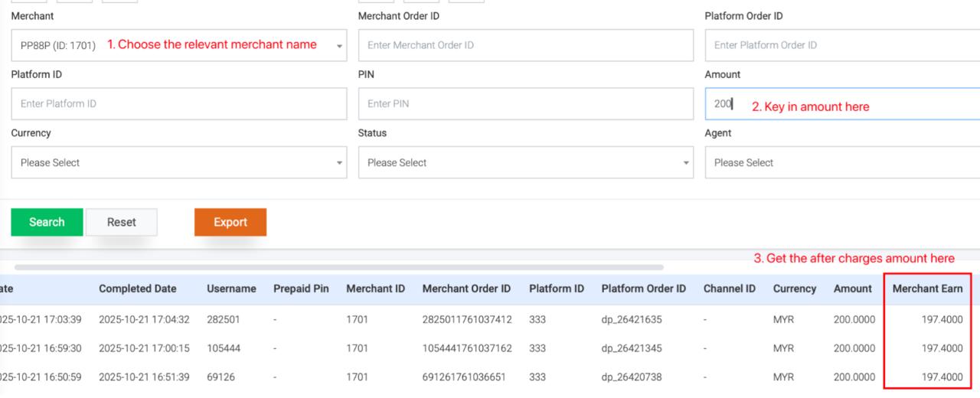
Task: Focus the Platform Order ID input field
Action: click(842, 45)
